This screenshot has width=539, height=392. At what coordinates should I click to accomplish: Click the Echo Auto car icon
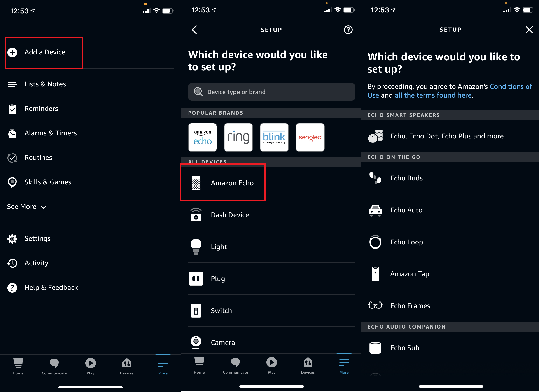click(375, 210)
